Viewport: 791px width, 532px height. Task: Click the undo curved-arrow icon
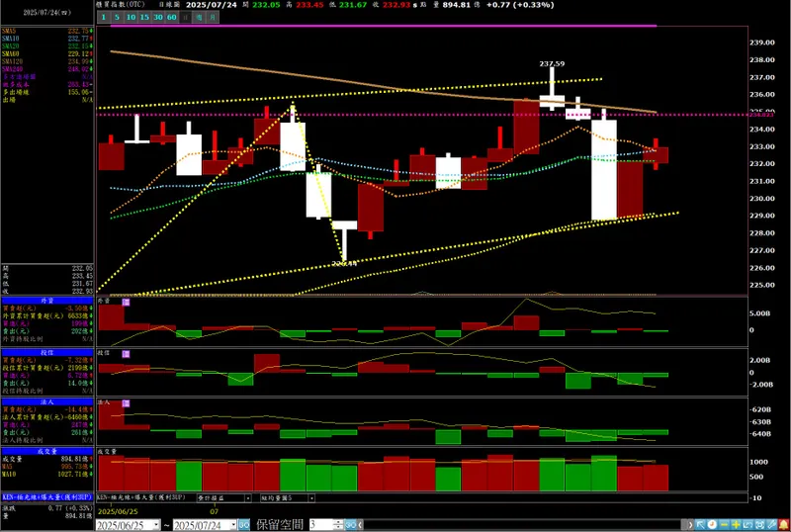pyautogui.click(x=748, y=525)
